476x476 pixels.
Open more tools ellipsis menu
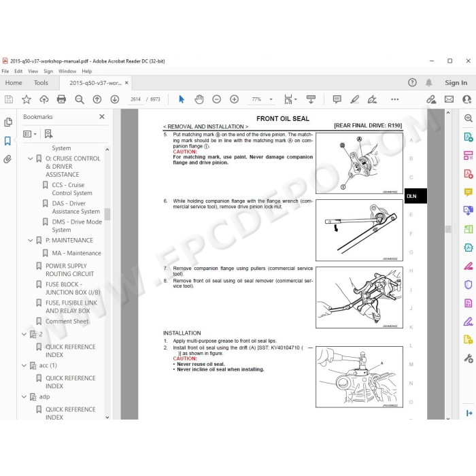(x=394, y=99)
